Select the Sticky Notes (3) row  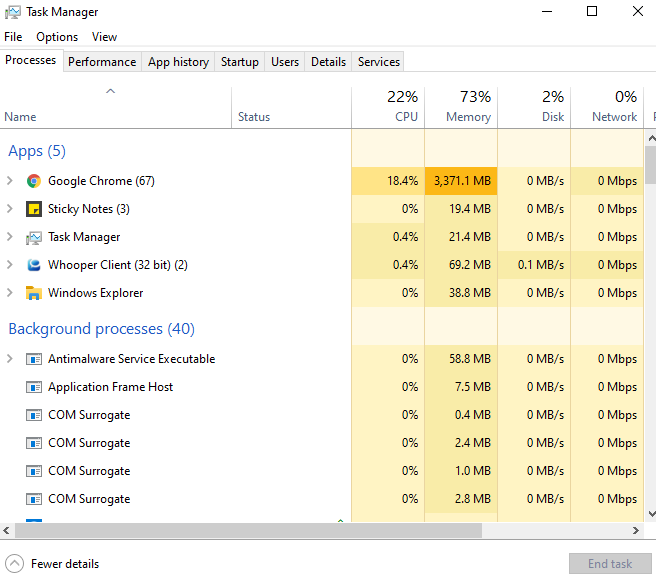pyautogui.click(x=322, y=209)
